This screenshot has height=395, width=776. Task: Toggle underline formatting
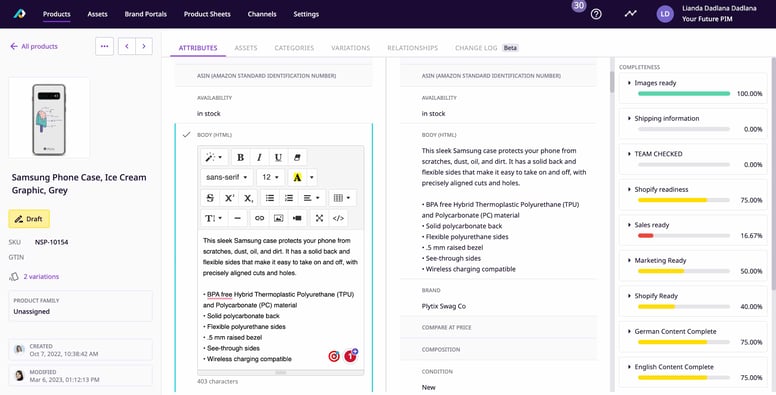point(278,157)
